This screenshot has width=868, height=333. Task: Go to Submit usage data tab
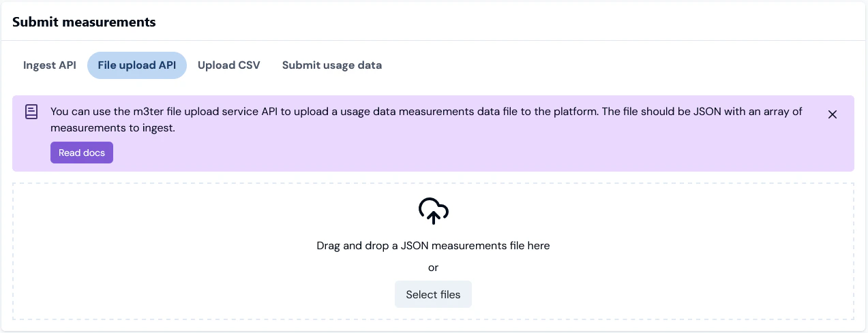tap(331, 65)
